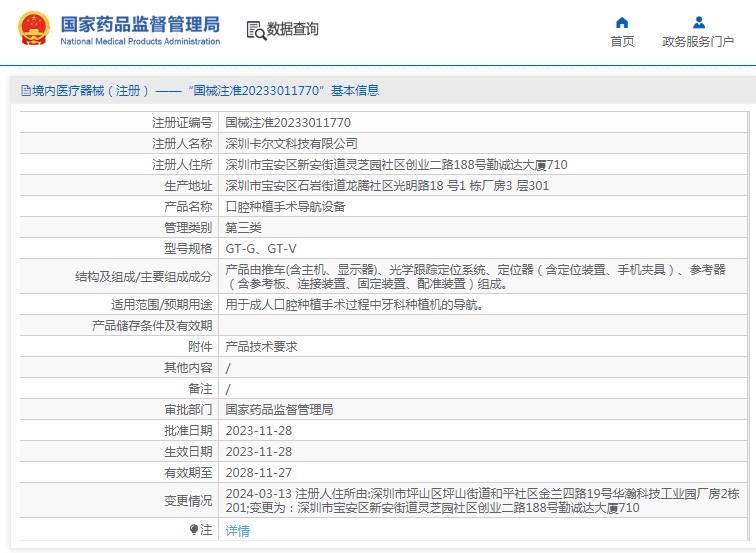This screenshot has height=553, width=756.
Task: Go to 首页 via the house icon
Action: point(622,23)
